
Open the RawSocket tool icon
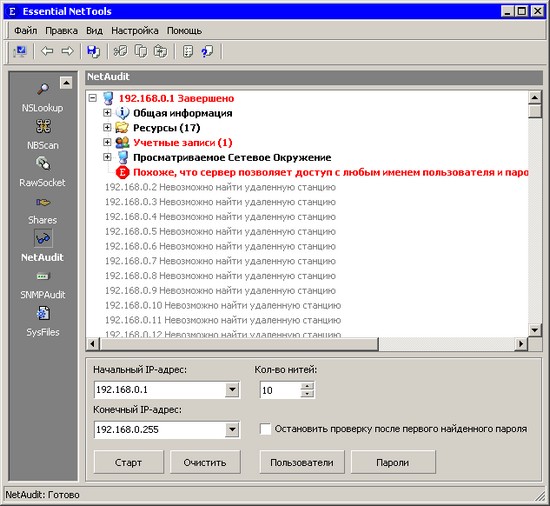[43, 163]
